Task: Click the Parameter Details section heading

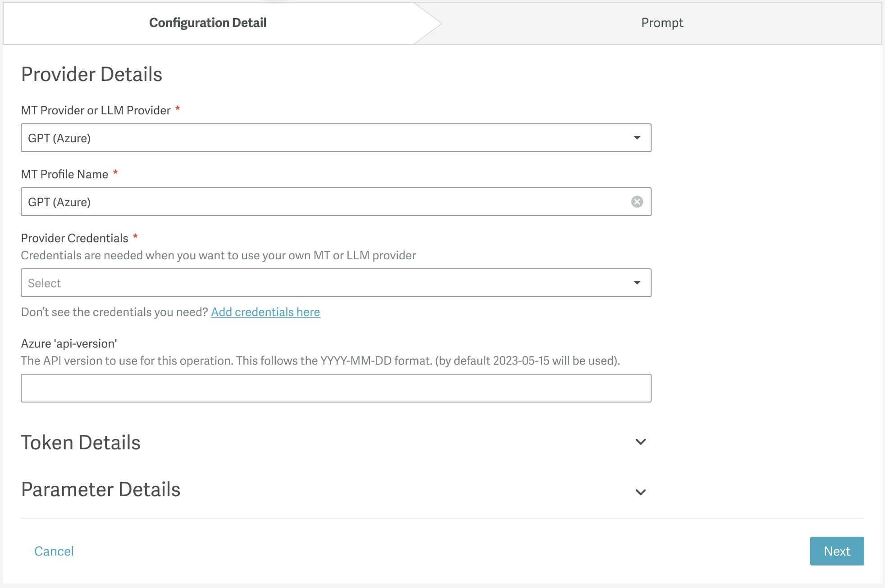Action: 101,489
